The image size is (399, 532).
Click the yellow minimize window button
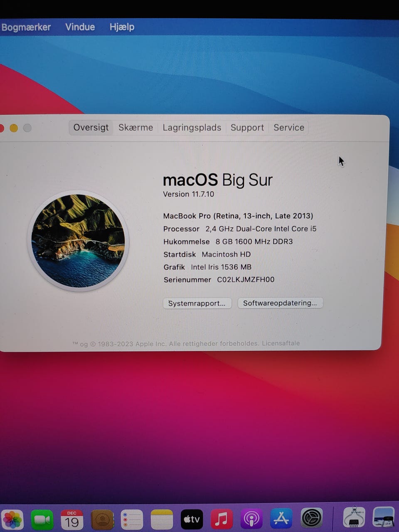coord(14,128)
